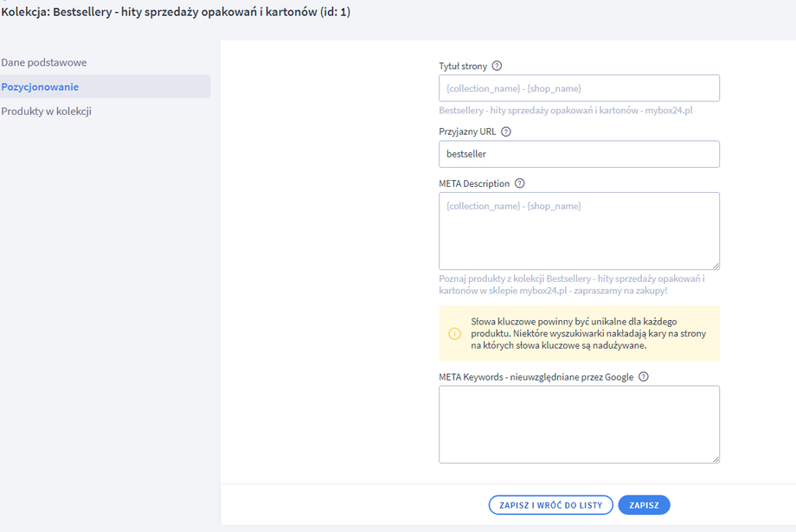The image size is (796, 532).
Task: Open help tooltip for Przyjazny URL
Action: 506,132
